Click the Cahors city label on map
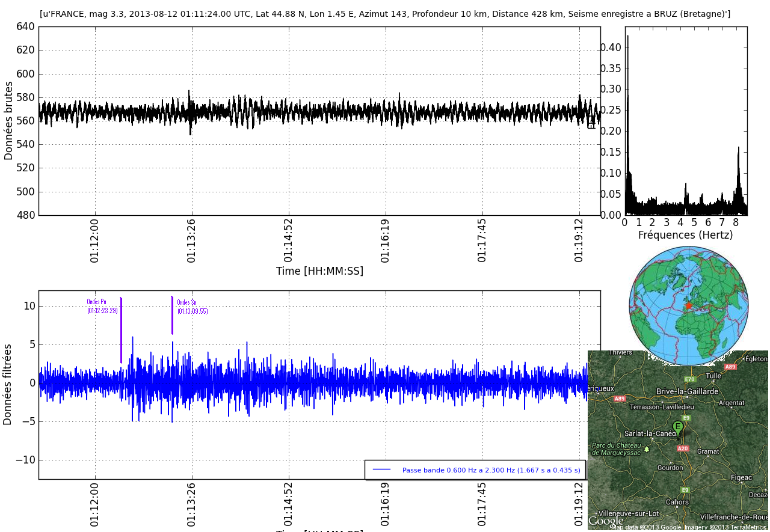This screenshot has width=770, height=532. [x=677, y=502]
